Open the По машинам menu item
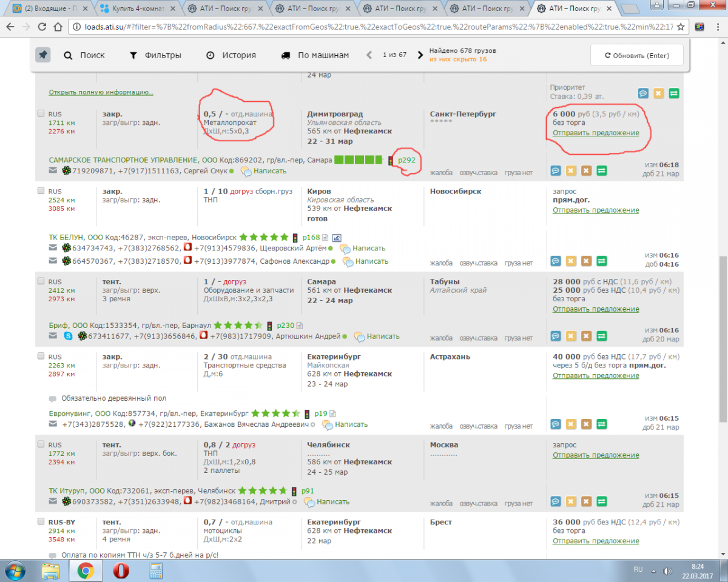The image size is (728, 582). [315, 55]
